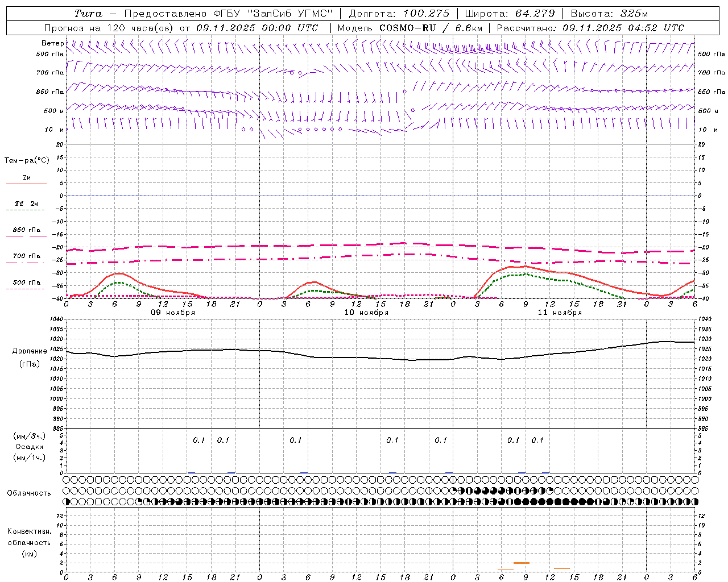Image resolution: width=728 pixels, height=582 pixels.
Task: Click the pink dotted 500 гПа legend line
Action: click(x=25, y=289)
